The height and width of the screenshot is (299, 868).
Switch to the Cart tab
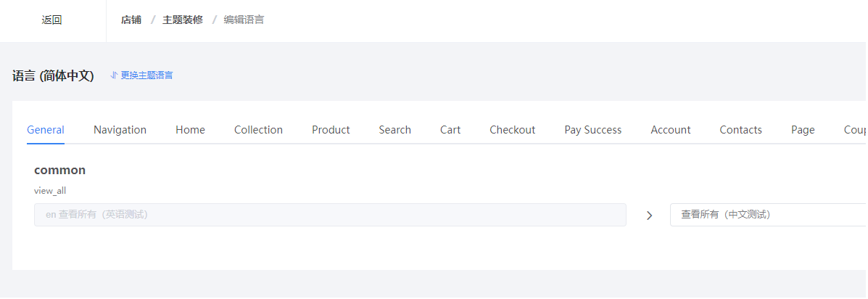[450, 130]
